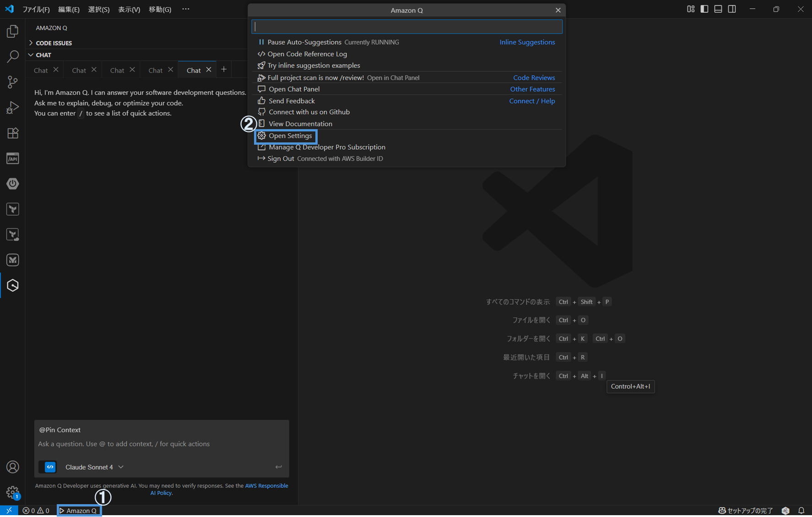Focus the Ask a question chat input
Viewport: 812px width, 517px height.
[x=162, y=444]
